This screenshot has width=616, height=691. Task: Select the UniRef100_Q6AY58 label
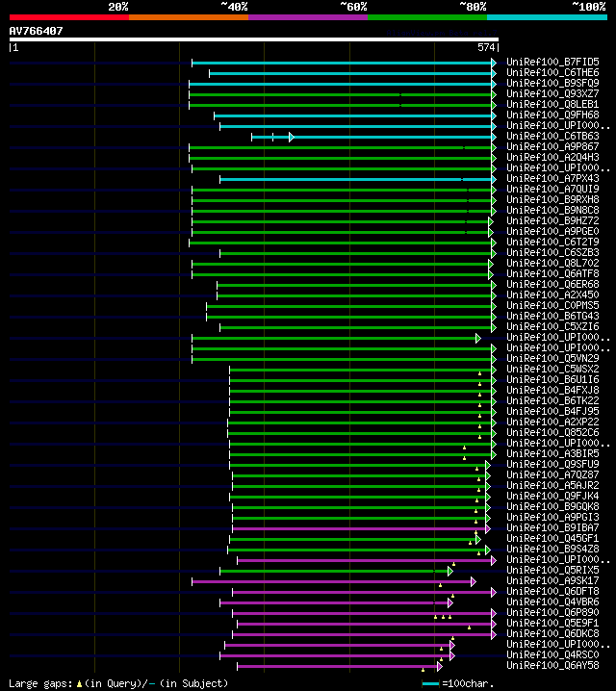coord(552,665)
